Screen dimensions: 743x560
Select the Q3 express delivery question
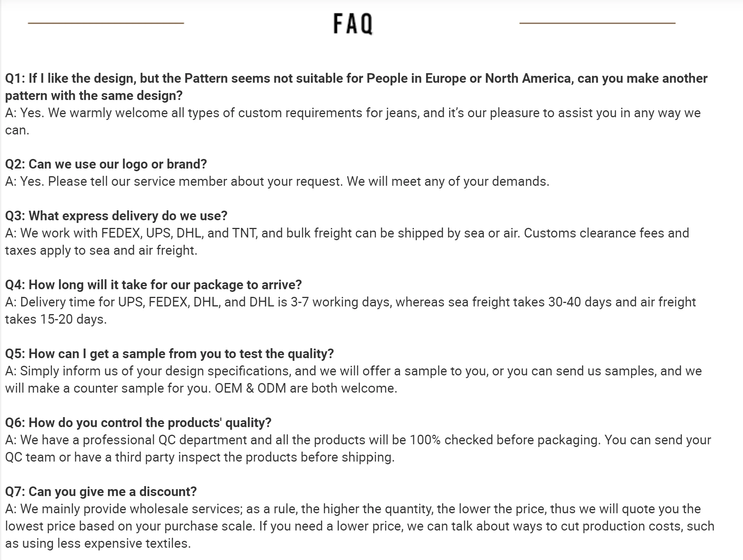[x=116, y=216]
